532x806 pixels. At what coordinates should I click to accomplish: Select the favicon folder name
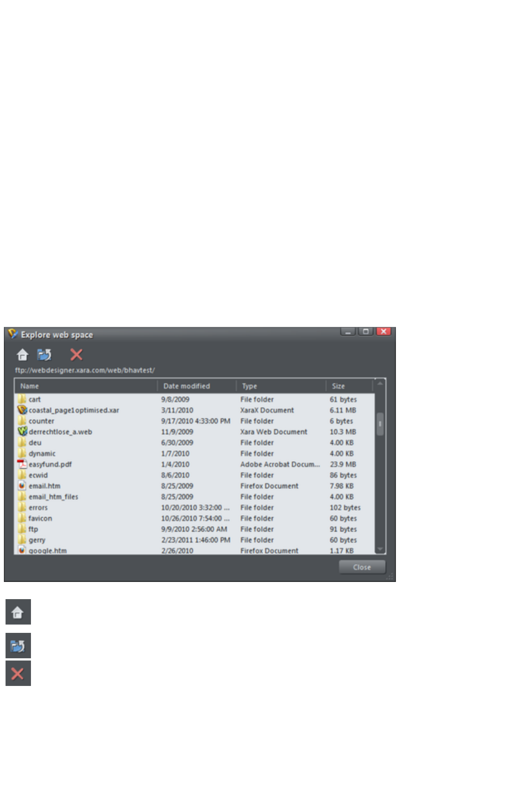click(x=40, y=518)
